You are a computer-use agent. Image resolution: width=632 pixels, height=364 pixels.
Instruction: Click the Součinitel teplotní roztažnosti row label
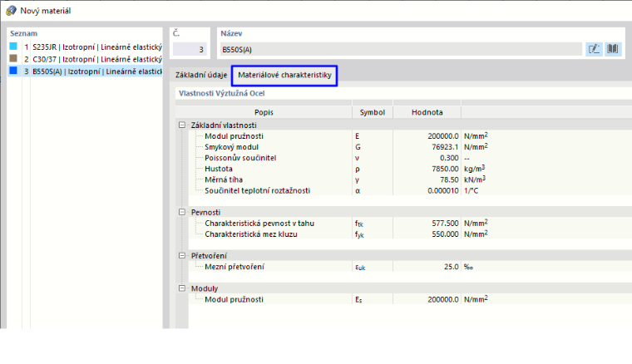[257, 190]
